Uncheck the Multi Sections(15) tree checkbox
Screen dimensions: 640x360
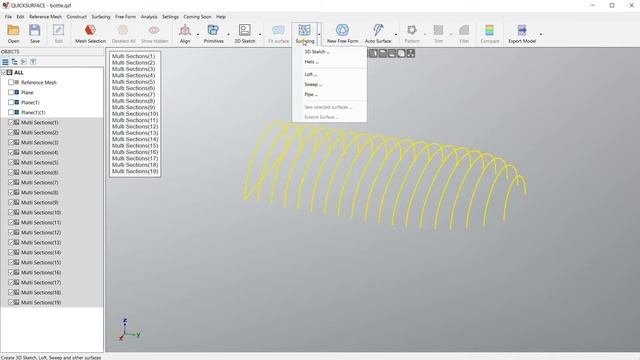click(x=11, y=262)
